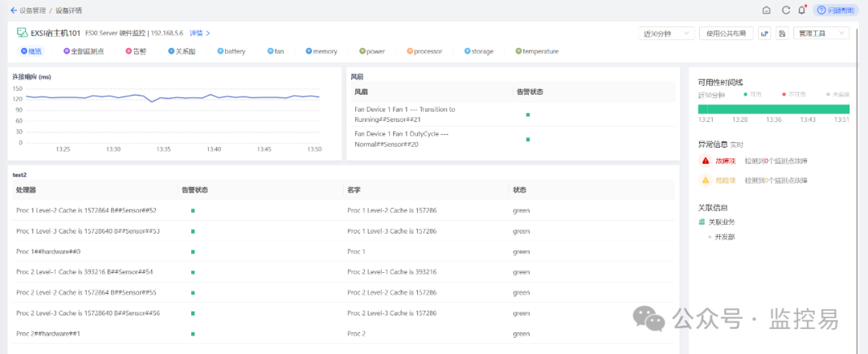Open the memory tab
This screenshot has width=868, height=354.
click(321, 51)
